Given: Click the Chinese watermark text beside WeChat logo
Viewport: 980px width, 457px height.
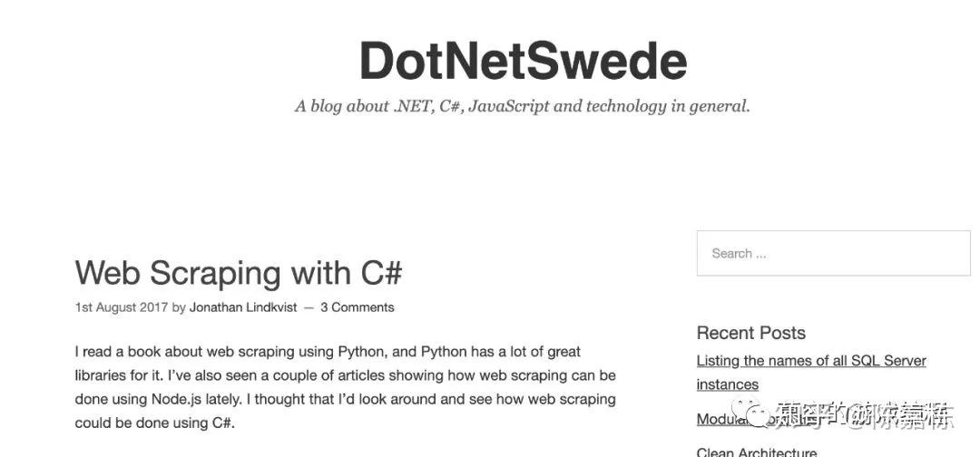Looking at the screenshot, I should point(866,414).
